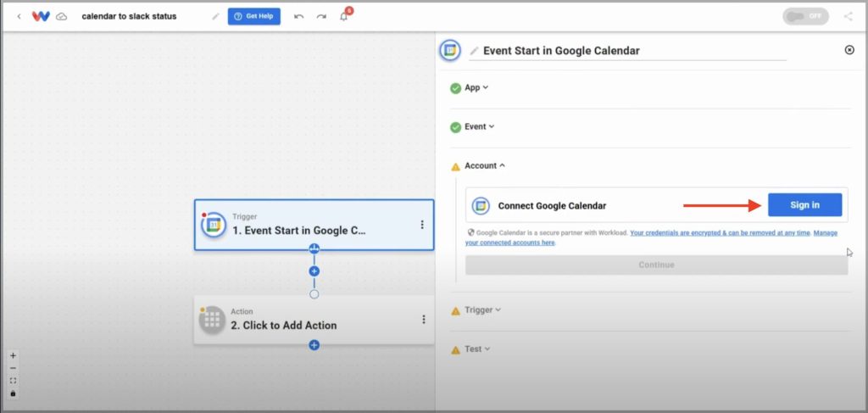The image size is (868, 413).
Task: Click the Google Calendar icon beside Connect Google Calendar
Action: point(481,206)
